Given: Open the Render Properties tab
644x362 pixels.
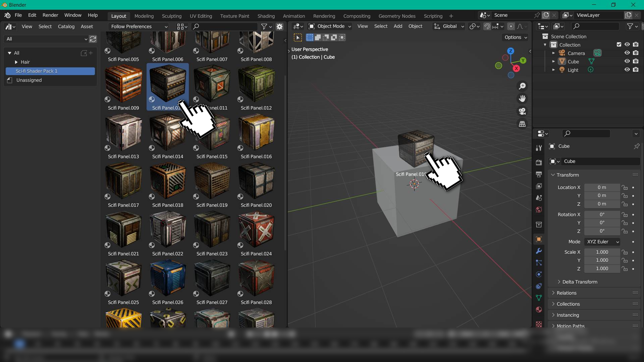Looking at the screenshot, I should point(539,162).
